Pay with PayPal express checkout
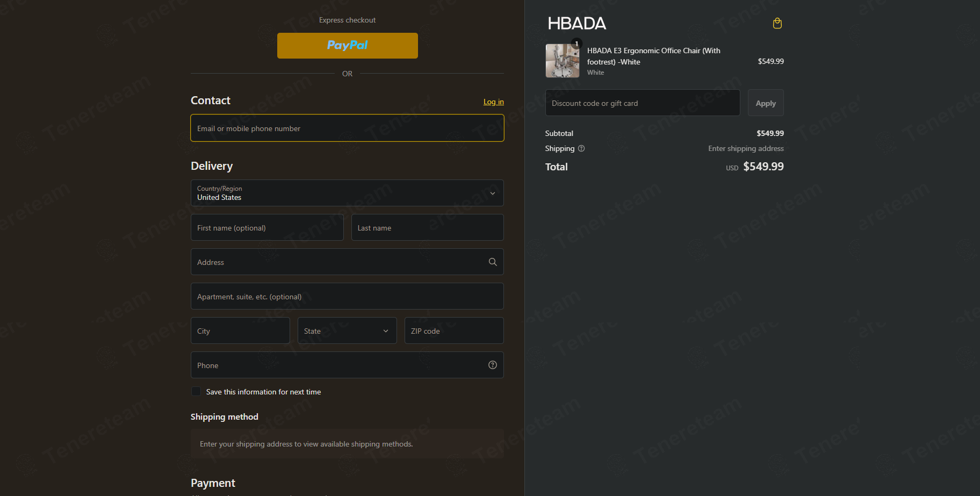 click(x=348, y=46)
